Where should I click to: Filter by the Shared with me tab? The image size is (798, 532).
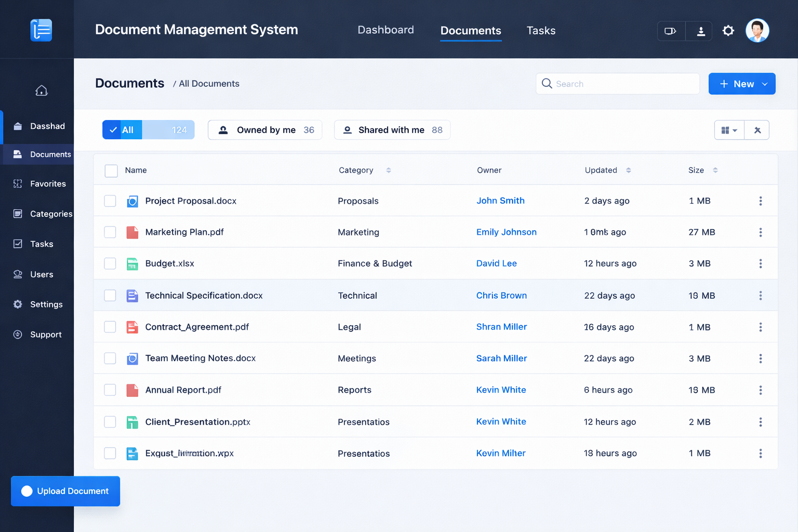392,130
